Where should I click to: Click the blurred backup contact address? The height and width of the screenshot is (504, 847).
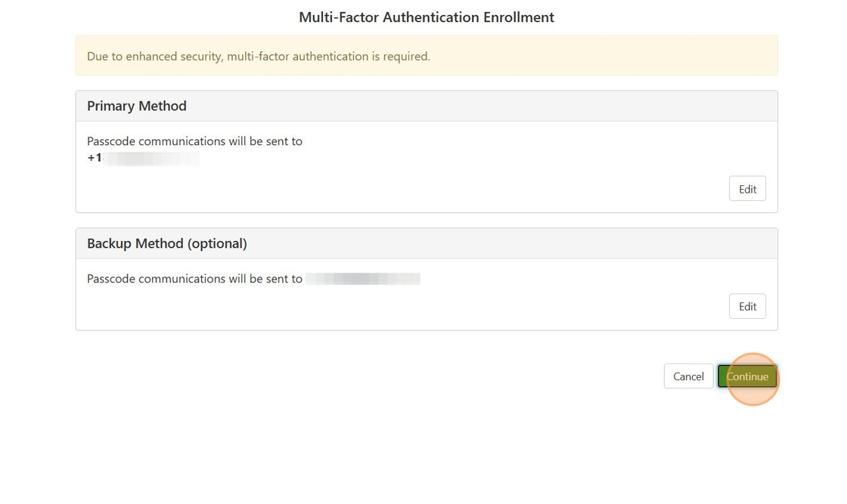click(x=363, y=279)
